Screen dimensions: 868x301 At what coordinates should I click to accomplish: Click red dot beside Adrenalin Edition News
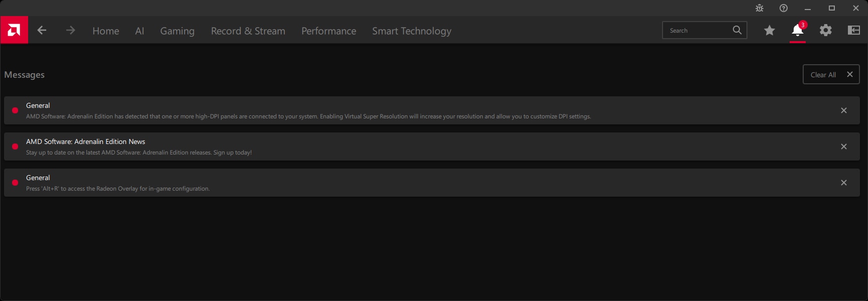click(x=15, y=146)
